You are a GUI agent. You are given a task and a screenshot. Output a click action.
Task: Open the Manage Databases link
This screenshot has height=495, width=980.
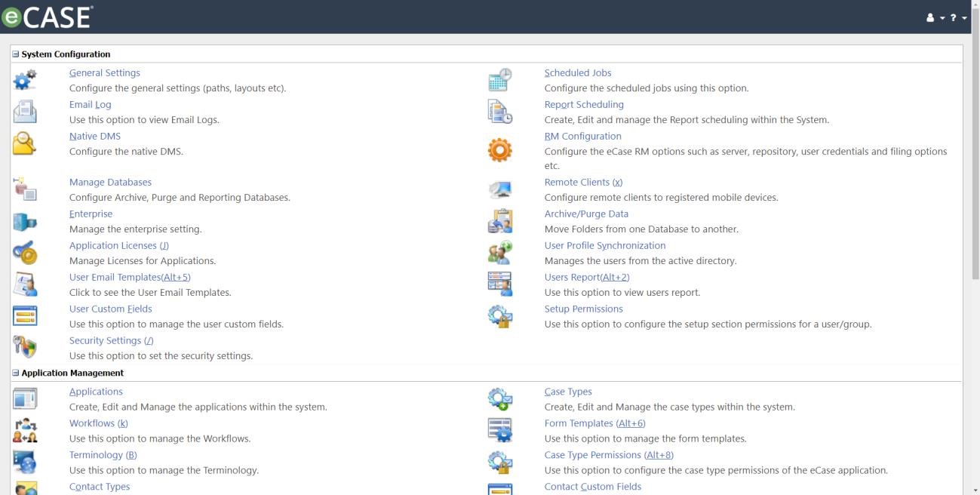pos(110,183)
